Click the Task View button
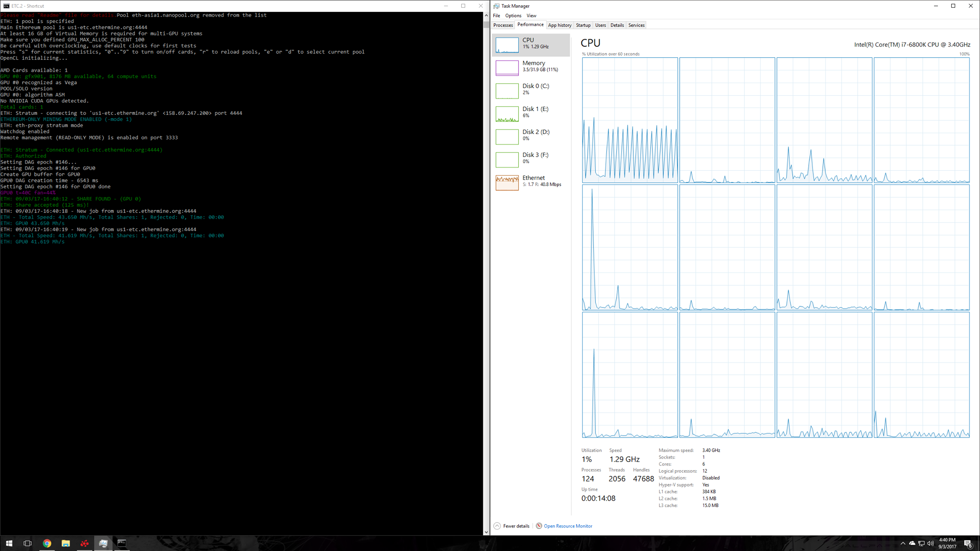The image size is (980, 551). pos(28,543)
